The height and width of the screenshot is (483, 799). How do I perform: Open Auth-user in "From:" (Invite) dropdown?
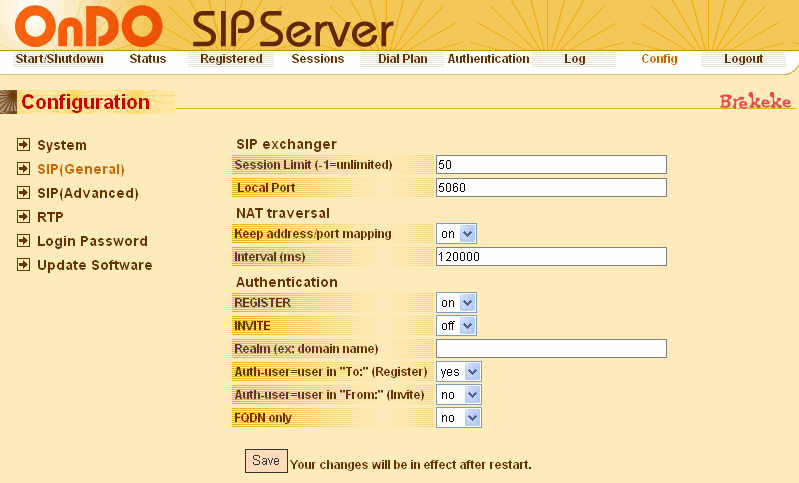coord(459,394)
